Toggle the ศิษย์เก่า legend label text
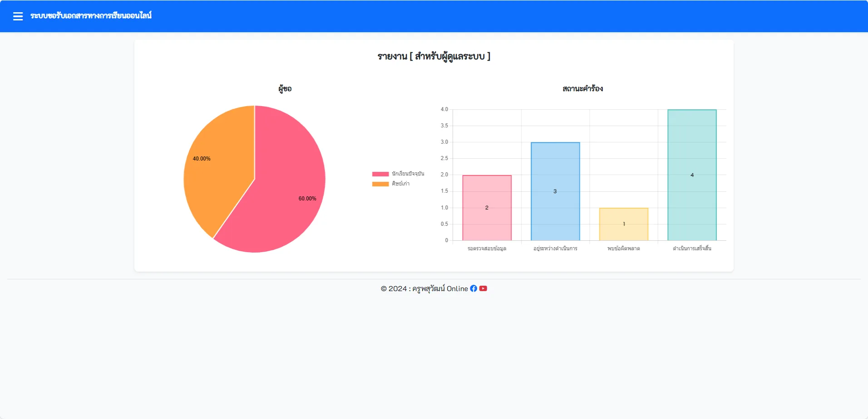The width and height of the screenshot is (868, 419). click(x=401, y=184)
